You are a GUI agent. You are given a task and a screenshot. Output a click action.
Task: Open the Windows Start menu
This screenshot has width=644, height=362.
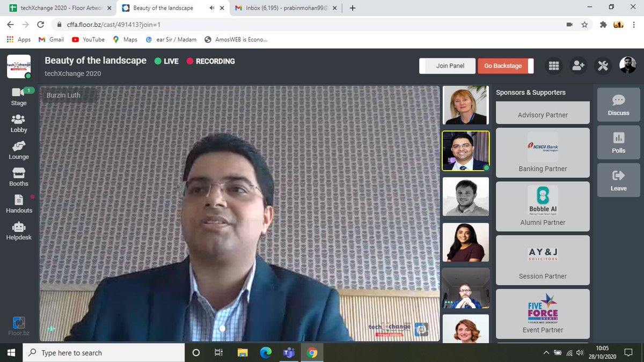pyautogui.click(x=11, y=352)
